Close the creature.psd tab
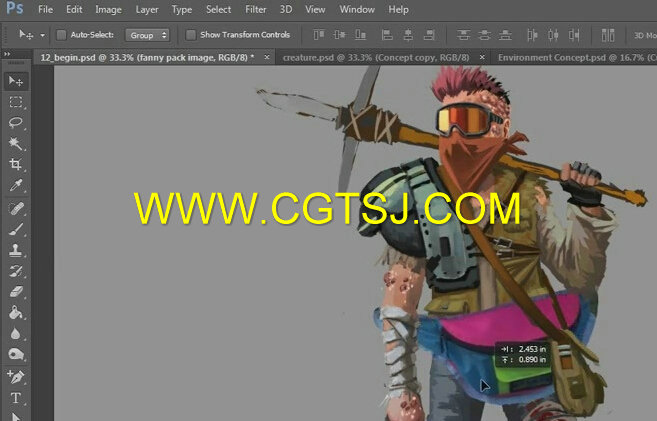 coord(482,57)
